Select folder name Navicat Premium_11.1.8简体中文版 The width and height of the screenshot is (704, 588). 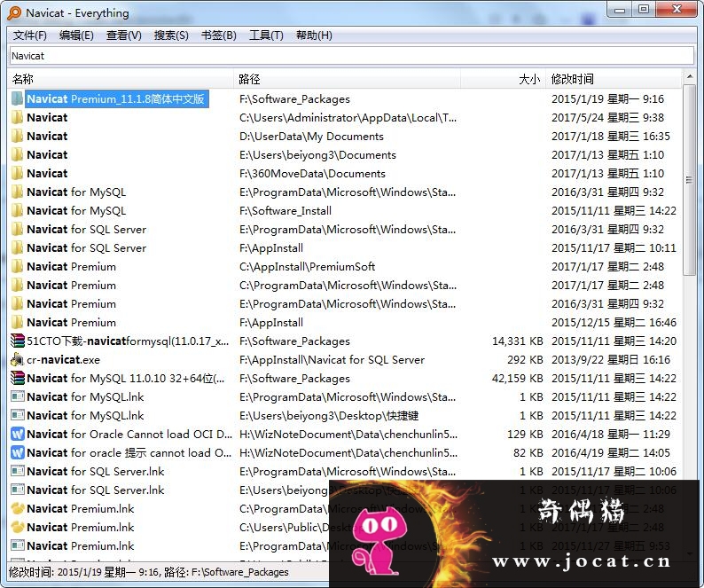[x=116, y=98]
